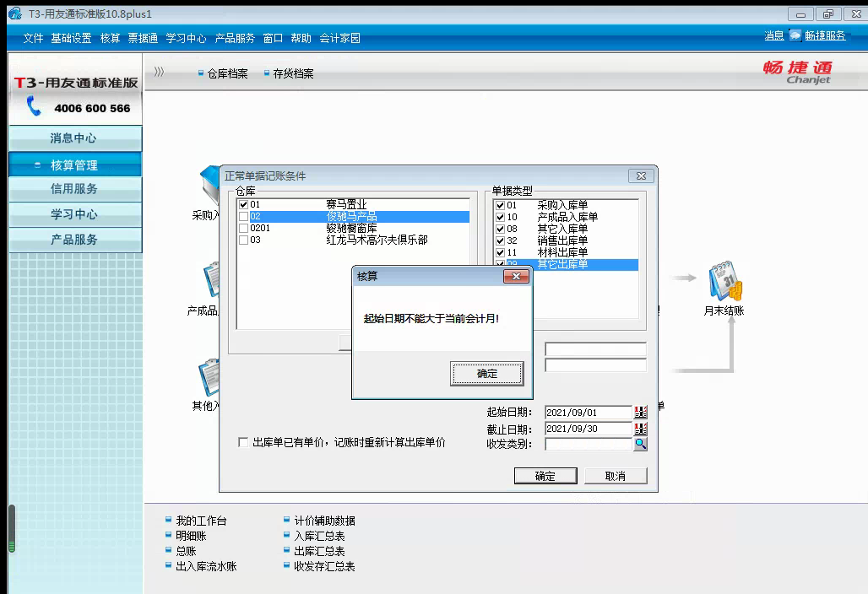
Task: Uncheck 32 销售出库单 document type
Action: [501, 240]
